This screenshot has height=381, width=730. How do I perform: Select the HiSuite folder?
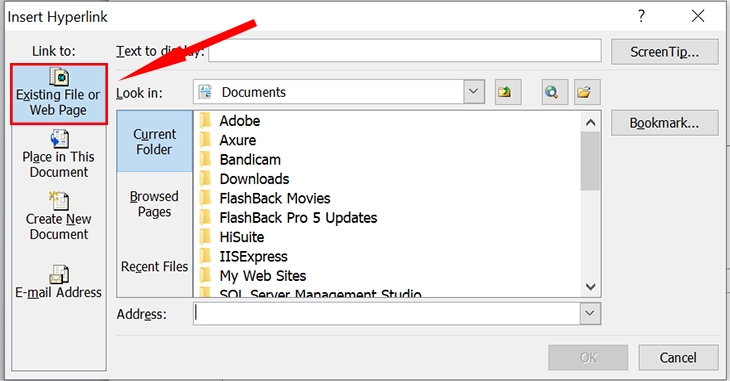(242, 237)
